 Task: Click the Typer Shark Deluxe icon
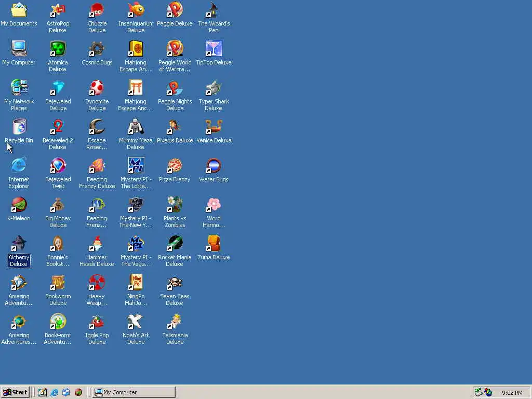tap(214, 87)
